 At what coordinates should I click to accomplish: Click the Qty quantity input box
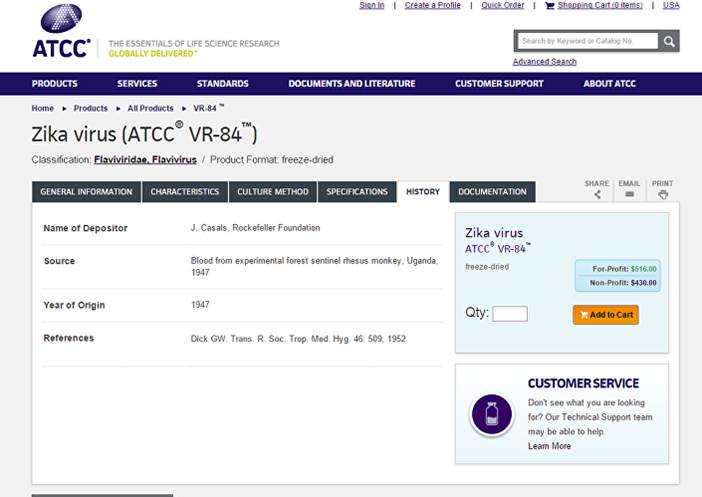pos(510,314)
